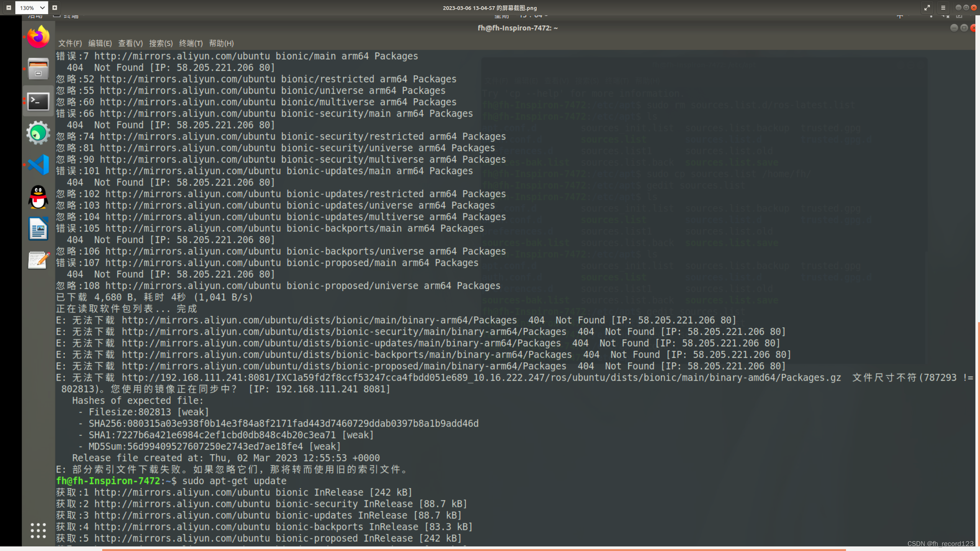Open the 文件(F) menu
The height and width of the screenshot is (551, 980).
[70, 43]
